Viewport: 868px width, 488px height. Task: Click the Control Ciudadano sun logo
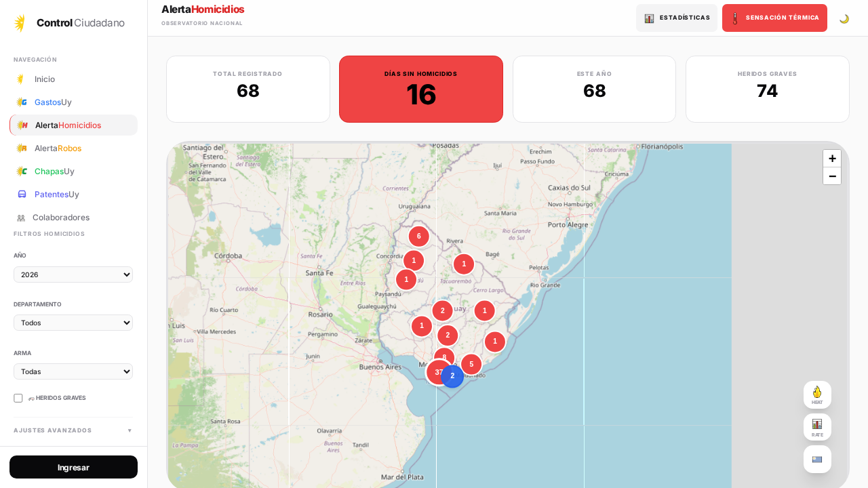(20, 23)
